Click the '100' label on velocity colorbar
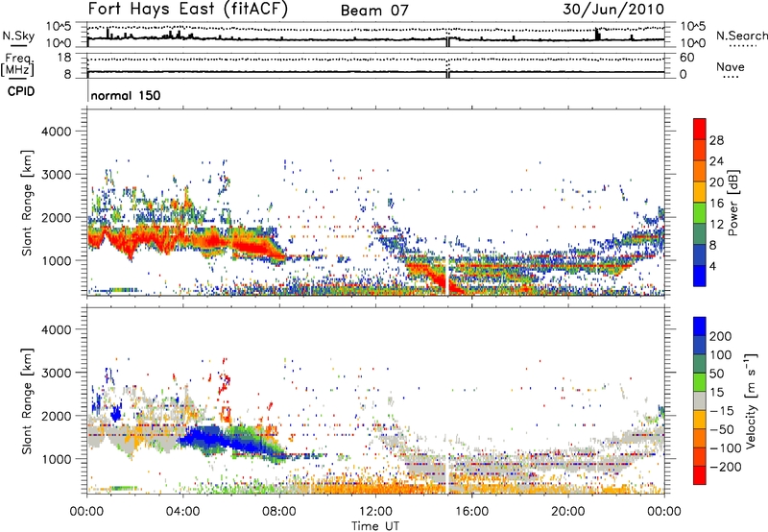 [x=721, y=354]
